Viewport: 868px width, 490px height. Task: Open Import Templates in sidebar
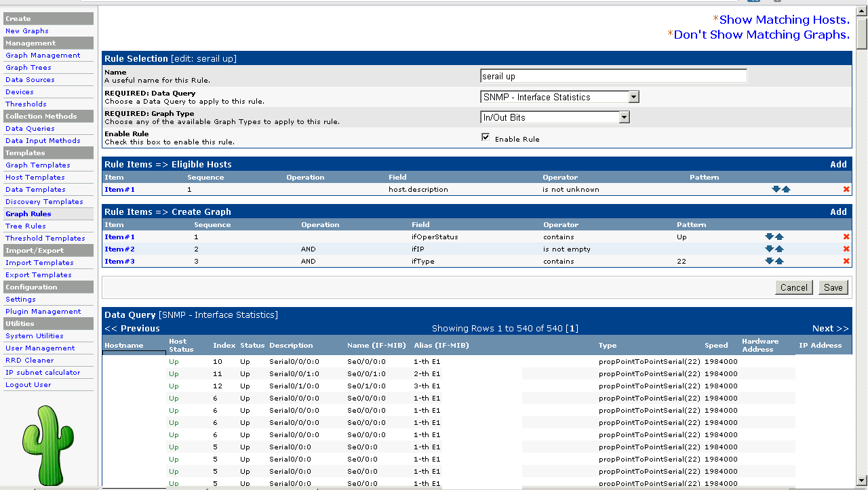point(39,263)
